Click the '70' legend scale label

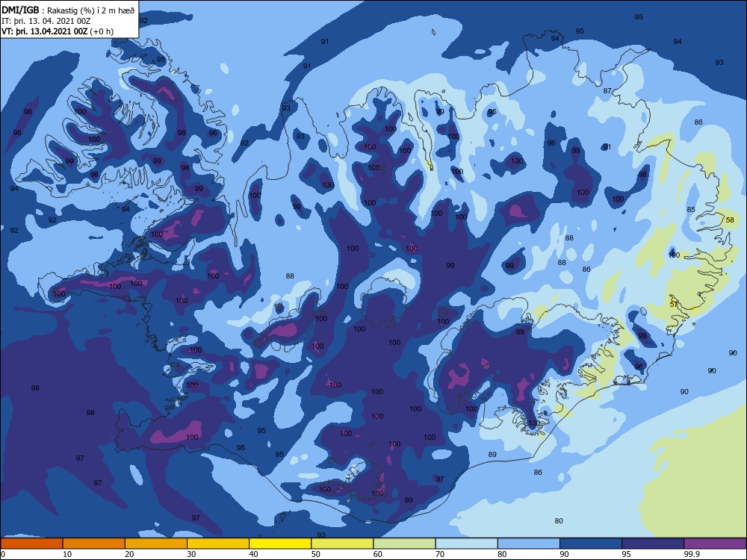pyautogui.click(x=440, y=554)
